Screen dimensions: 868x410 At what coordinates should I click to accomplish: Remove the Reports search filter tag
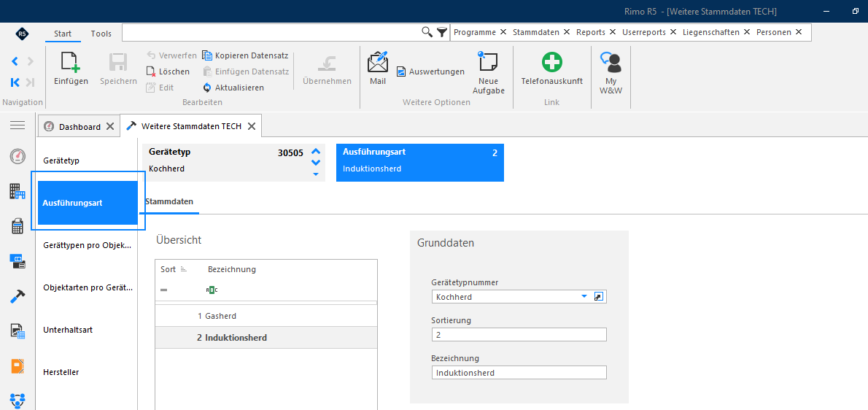tap(613, 32)
